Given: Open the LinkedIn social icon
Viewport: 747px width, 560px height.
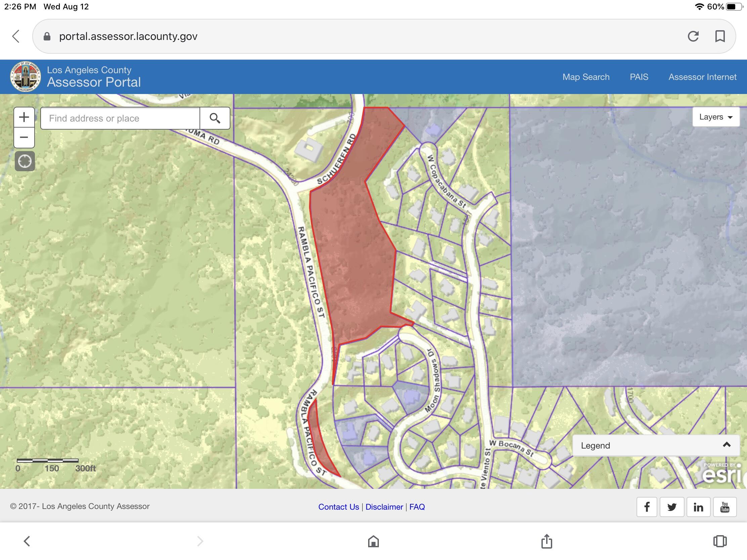Looking at the screenshot, I should tap(698, 507).
